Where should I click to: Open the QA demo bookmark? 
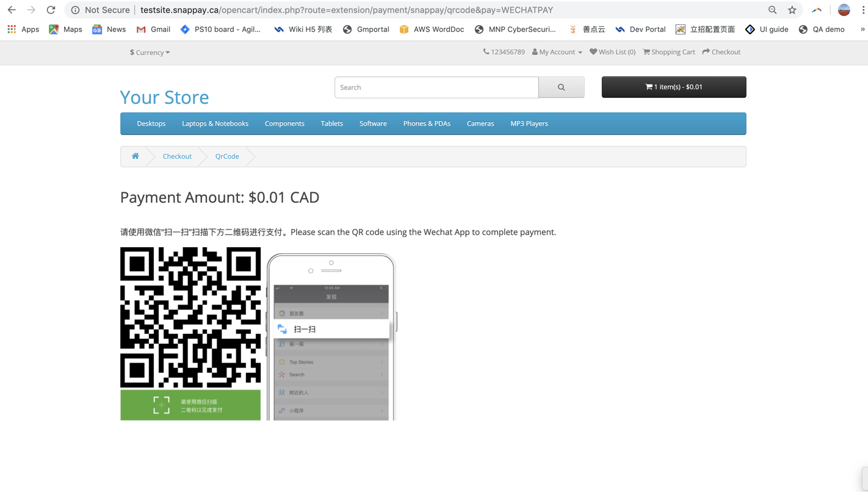(822, 29)
